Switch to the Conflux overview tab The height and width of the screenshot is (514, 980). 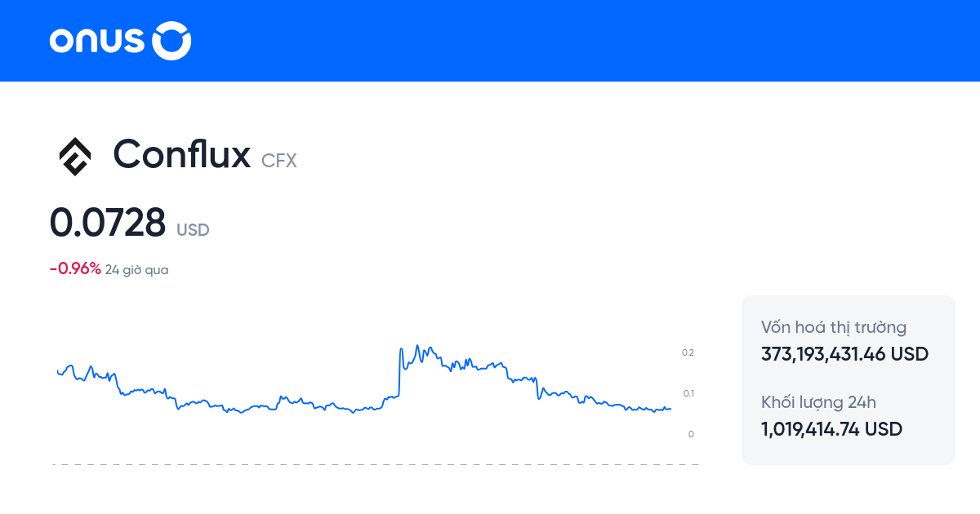pyautogui.click(x=183, y=155)
